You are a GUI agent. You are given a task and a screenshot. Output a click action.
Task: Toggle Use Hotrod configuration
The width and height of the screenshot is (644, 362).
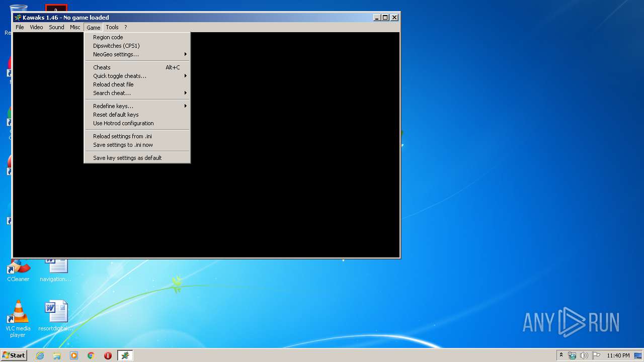(x=137, y=123)
